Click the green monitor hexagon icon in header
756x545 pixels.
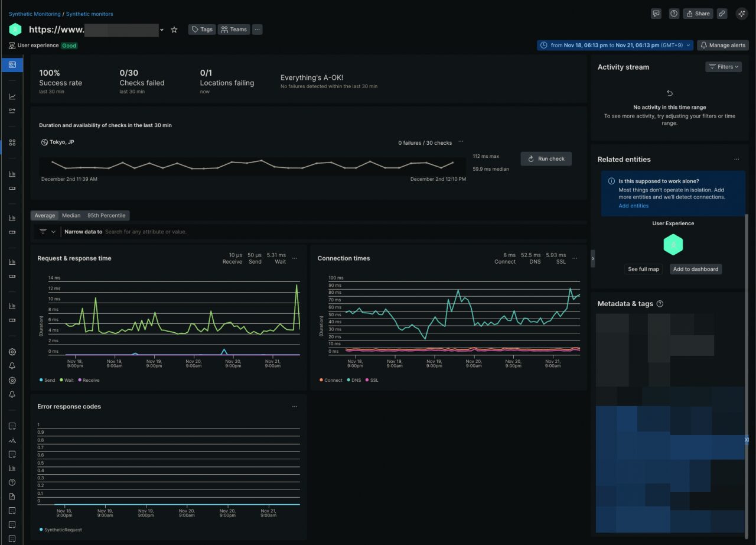15,30
